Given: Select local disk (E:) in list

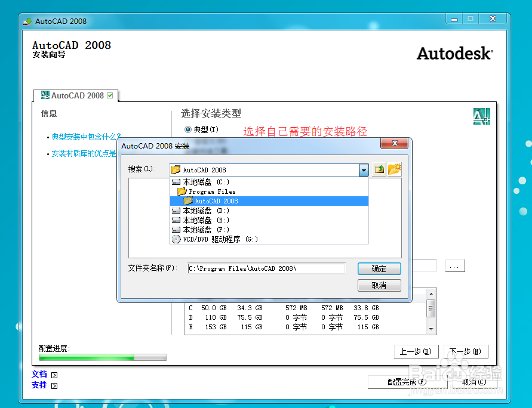Looking at the screenshot, I should (x=269, y=220).
